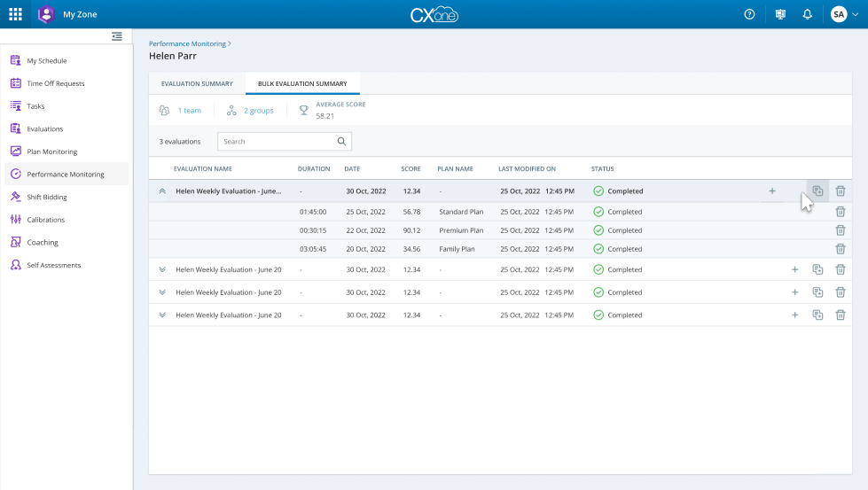This screenshot has width=868, height=490.
Task: Click the 1 team link
Action: [x=189, y=111]
